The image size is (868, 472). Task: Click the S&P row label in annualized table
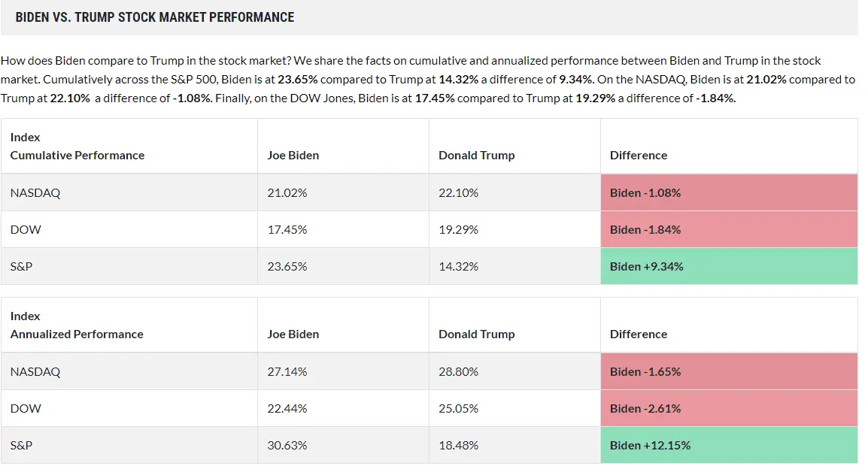tap(22, 445)
